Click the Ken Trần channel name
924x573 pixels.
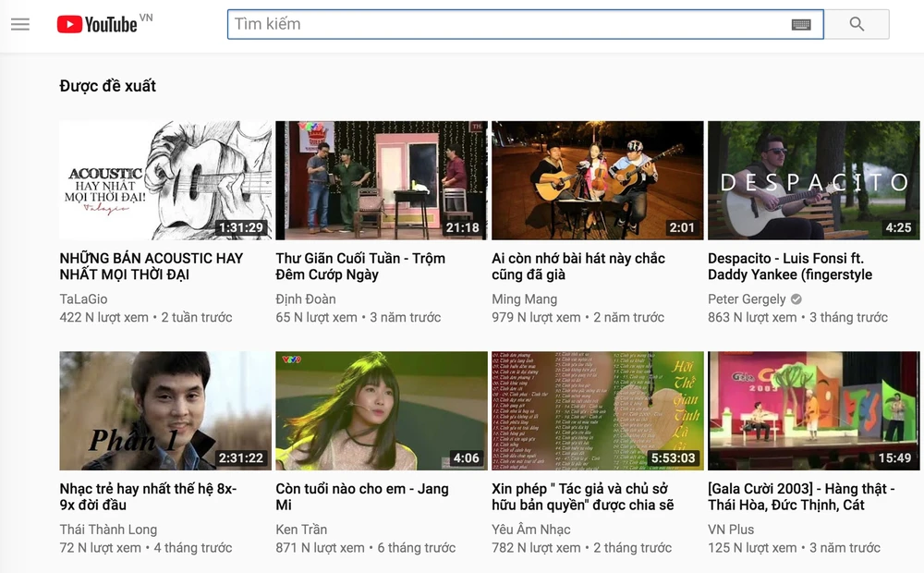301,530
